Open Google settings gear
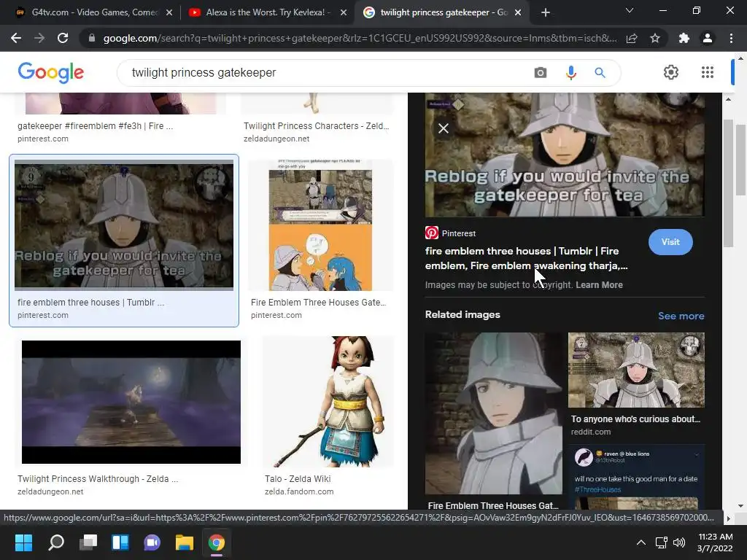 coord(671,72)
